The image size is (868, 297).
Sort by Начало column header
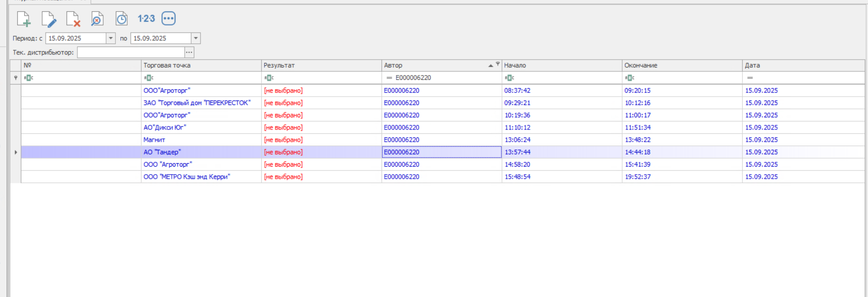562,65
